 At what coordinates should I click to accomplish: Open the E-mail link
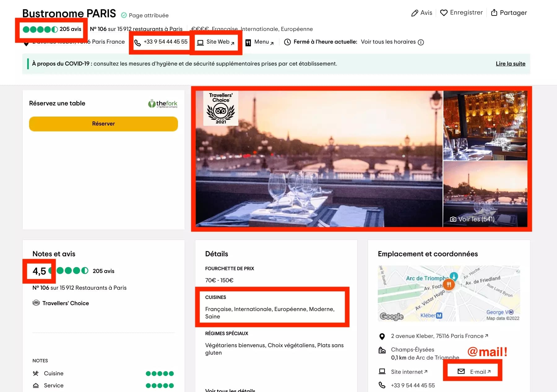click(x=480, y=372)
